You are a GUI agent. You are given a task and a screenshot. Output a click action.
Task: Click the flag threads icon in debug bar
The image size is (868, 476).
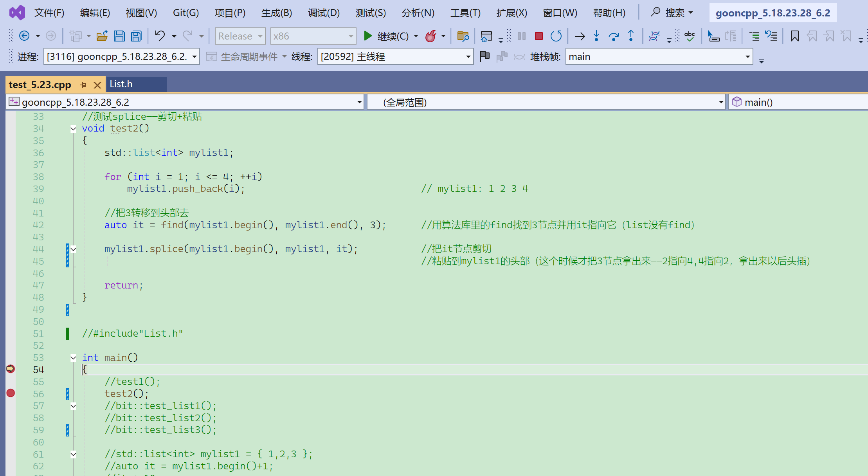pos(484,56)
